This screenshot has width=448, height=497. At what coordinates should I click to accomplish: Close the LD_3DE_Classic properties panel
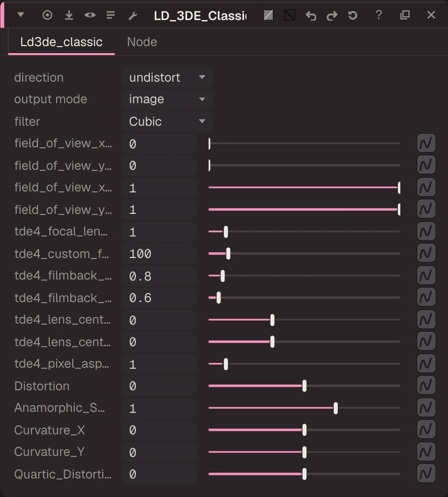431,15
